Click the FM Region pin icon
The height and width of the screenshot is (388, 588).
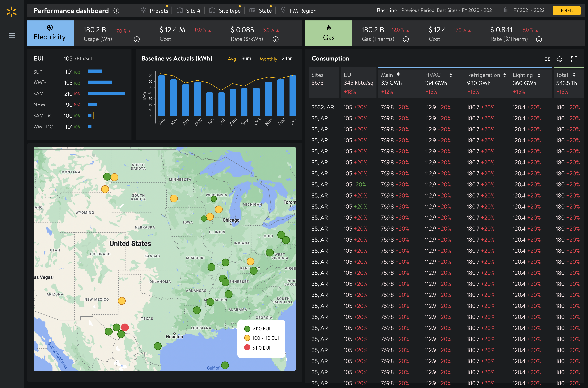point(283,10)
